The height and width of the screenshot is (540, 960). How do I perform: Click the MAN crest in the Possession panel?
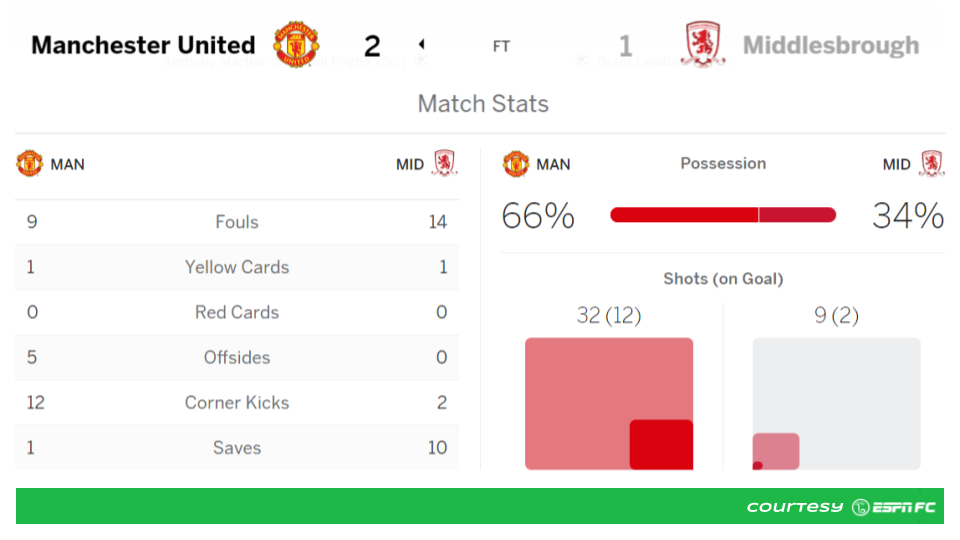coord(516,163)
